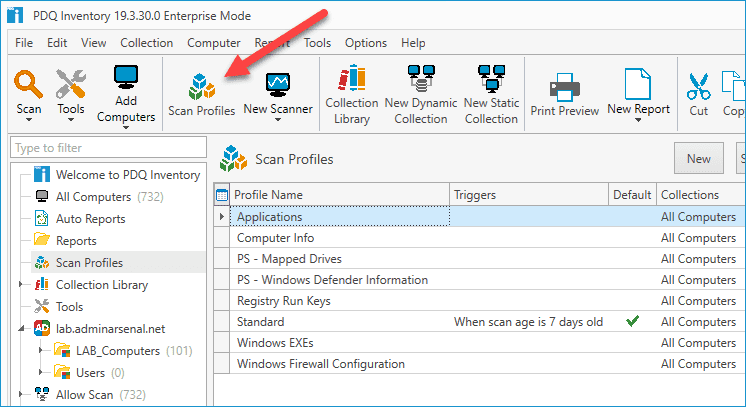Open the New Scanner dropdown menu
This screenshot has width=746, height=407.
[278, 120]
